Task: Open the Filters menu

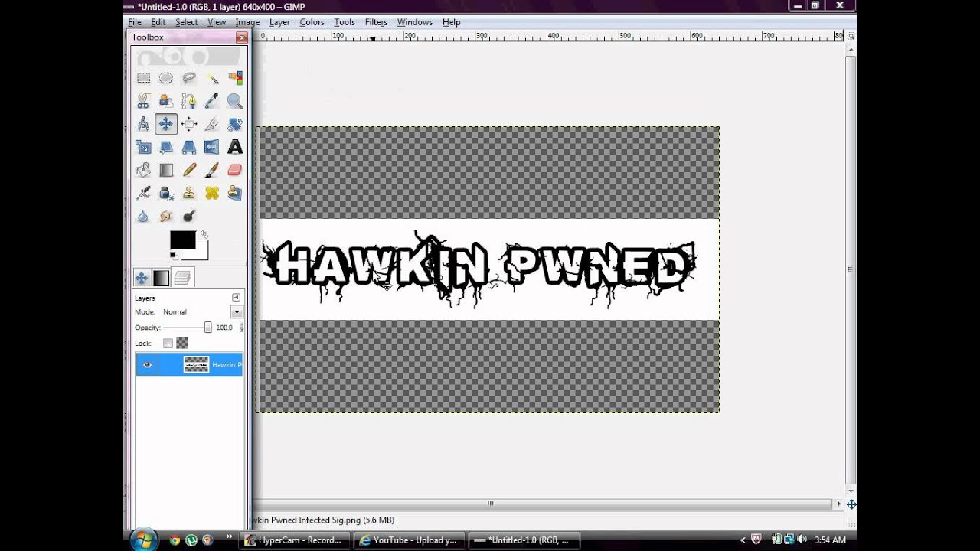Action: pyautogui.click(x=376, y=22)
